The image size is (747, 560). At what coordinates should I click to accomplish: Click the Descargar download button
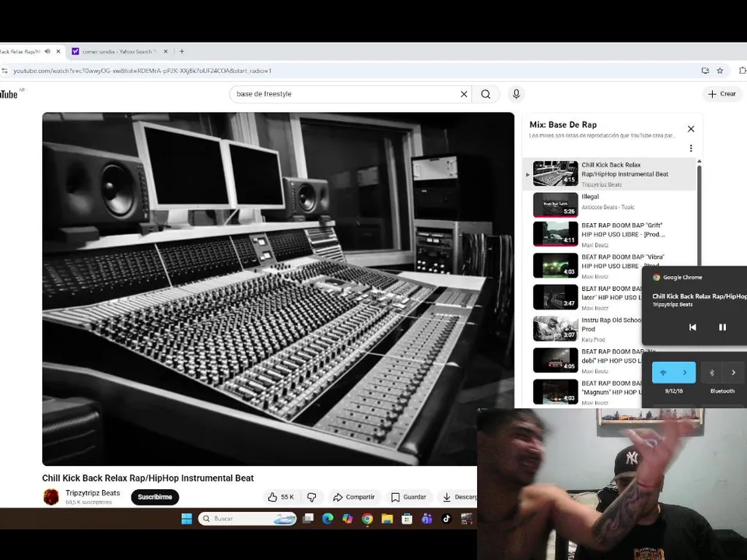point(458,497)
